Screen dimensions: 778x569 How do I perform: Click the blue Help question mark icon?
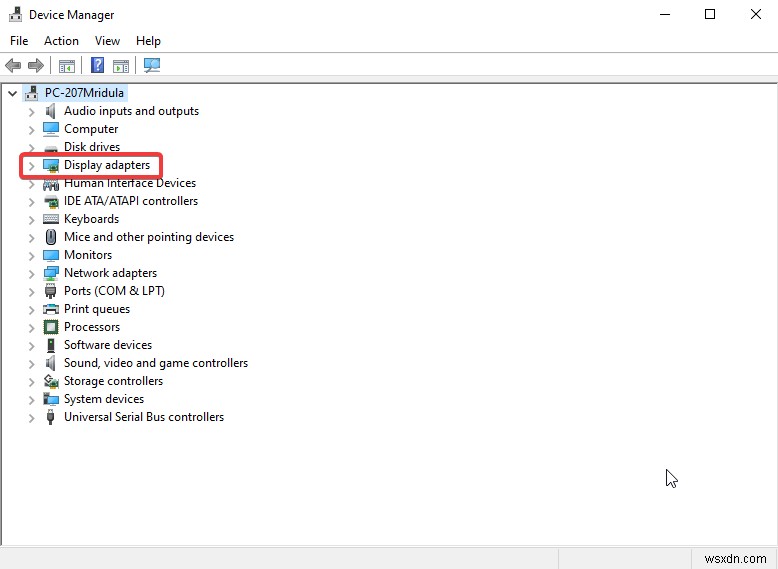pos(98,65)
